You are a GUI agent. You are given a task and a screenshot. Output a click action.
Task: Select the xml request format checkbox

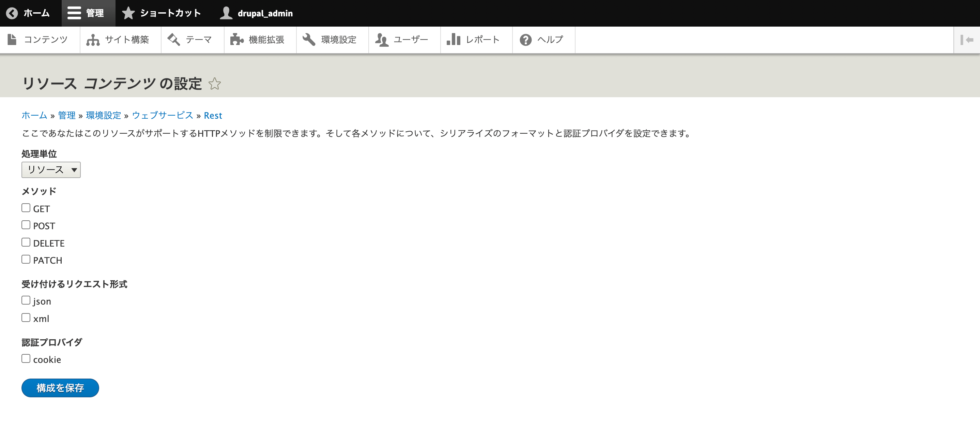tap(26, 318)
